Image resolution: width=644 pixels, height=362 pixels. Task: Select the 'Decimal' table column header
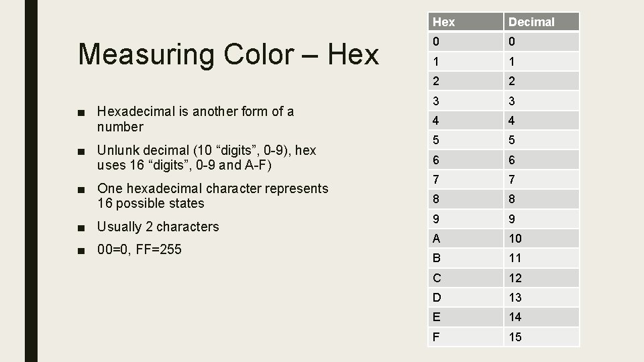point(541,21)
